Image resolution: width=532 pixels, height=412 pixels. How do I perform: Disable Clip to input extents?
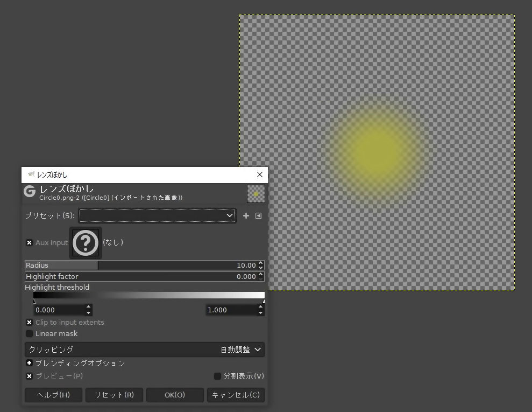[30, 322]
